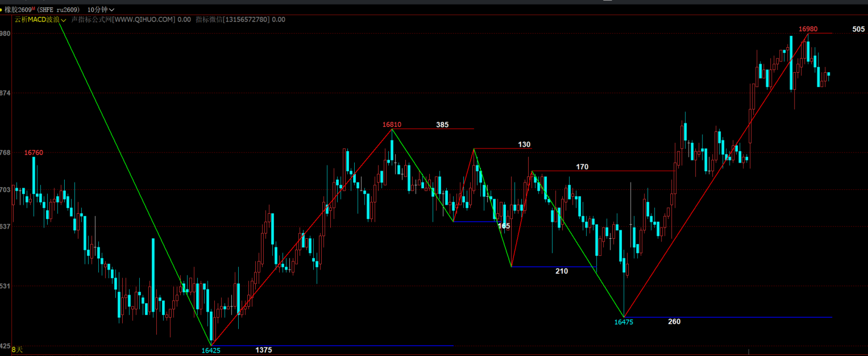Click the SHFE ru2609 contract code
Screen dimensions: 868x356
(x=59, y=10)
